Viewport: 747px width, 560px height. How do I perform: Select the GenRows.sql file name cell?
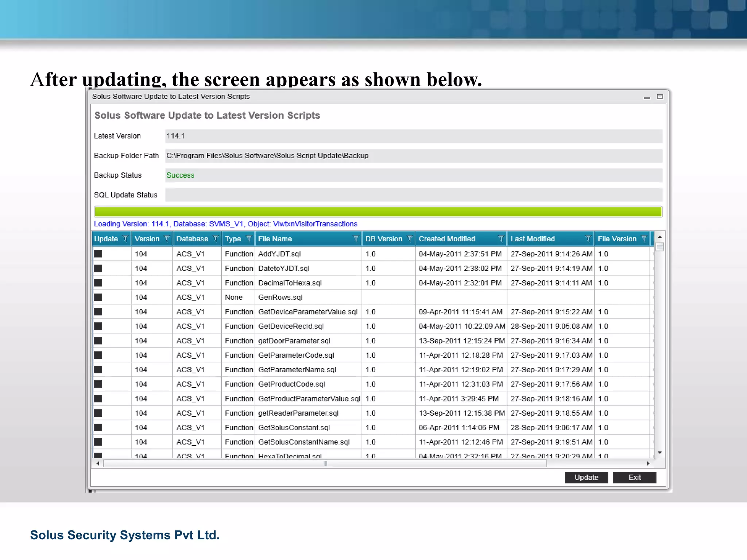click(x=309, y=297)
